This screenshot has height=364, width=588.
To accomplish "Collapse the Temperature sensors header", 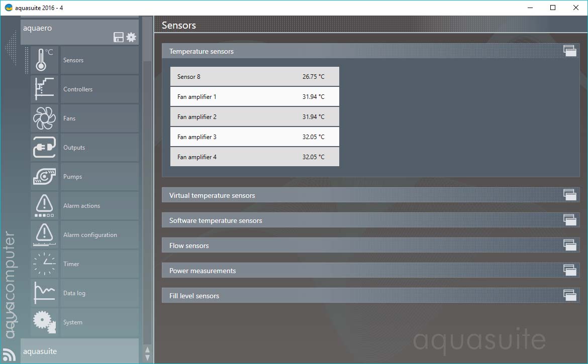I will (202, 51).
